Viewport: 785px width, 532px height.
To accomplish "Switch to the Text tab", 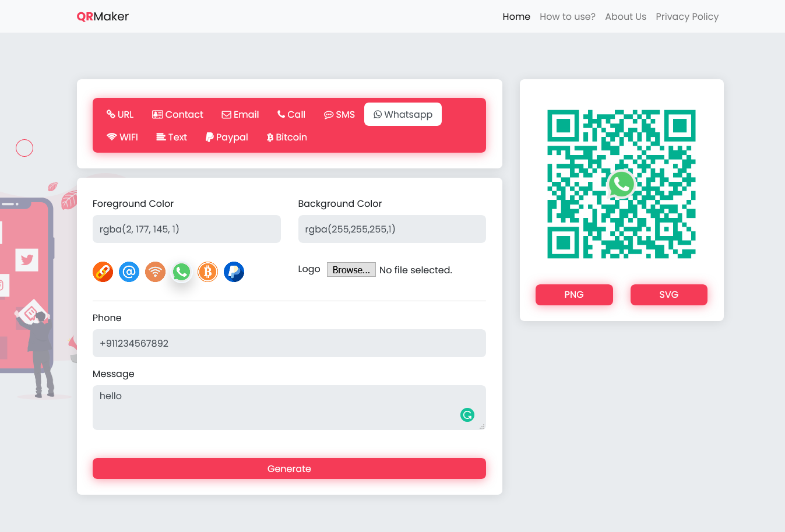I will pyautogui.click(x=172, y=137).
